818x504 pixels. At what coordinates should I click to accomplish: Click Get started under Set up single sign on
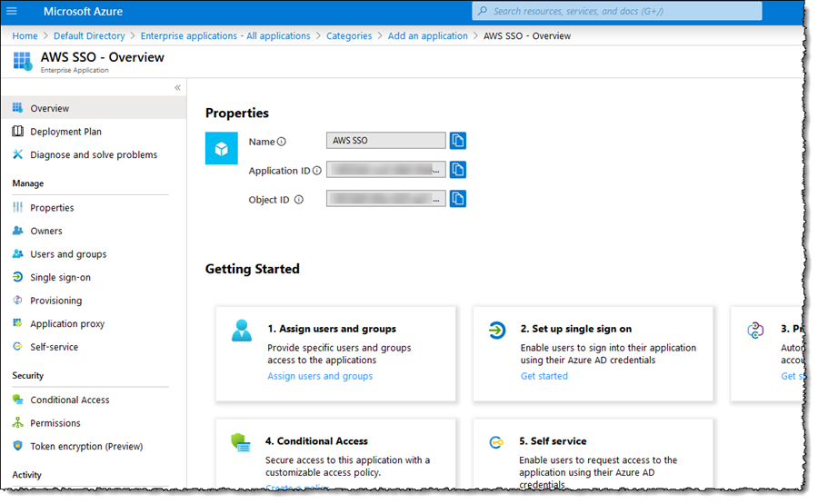[x=544, y=376]
